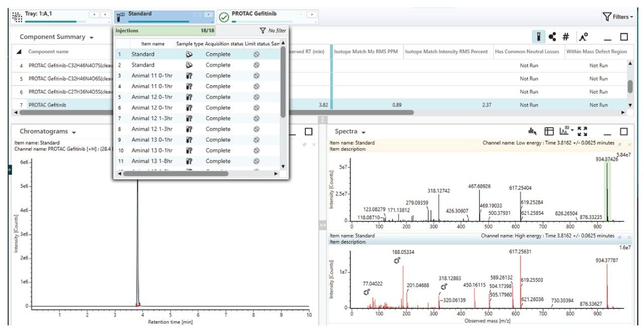
Task: Go to previous tray with left arrow
Action: pos(93,15)
